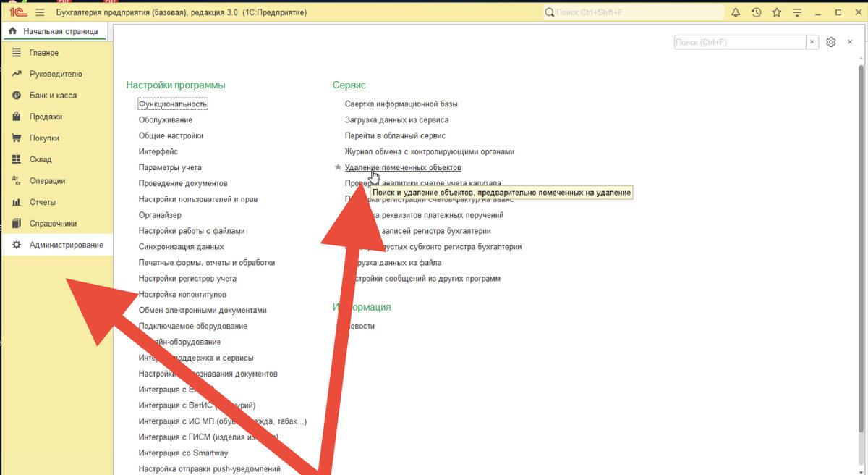Open Подключаемое оборудование
This screenshot has height=475, width=868.
[x=193, y=327]
